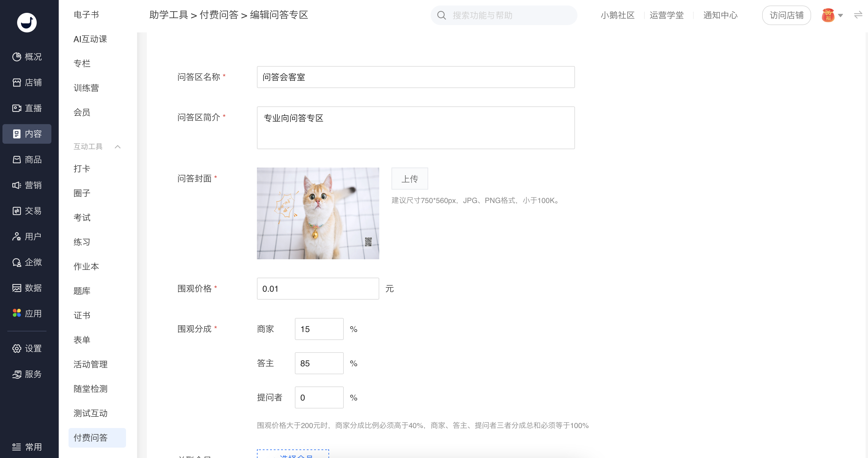868x458 pixels.
Task: Go to 考试 in the side menu
Action: coord(82,218)
